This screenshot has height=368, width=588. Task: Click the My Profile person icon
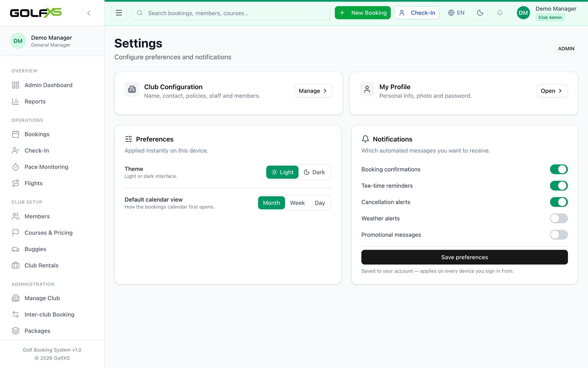(367, 89)
